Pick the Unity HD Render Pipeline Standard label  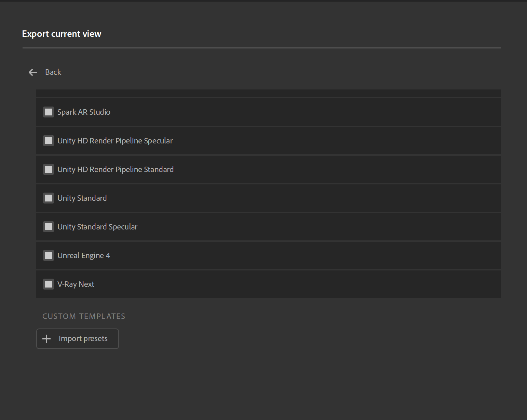[x=116, y=169]
